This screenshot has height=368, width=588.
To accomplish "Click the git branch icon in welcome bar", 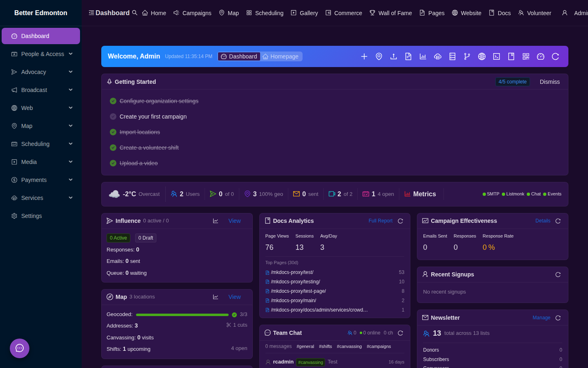I will [x=467, y=56].
